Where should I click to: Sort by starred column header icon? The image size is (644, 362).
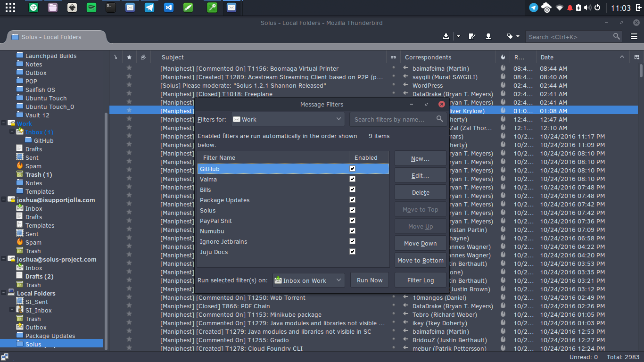pyautogui.click(x=129, y=57)
